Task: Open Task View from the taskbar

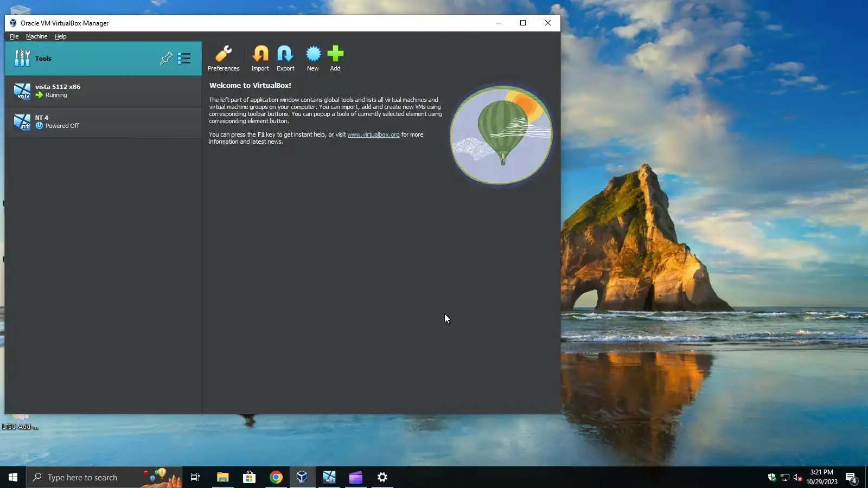Action: click(195, 477)
